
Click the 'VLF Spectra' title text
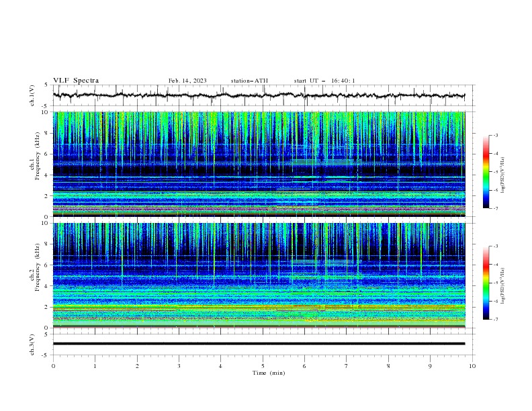(76, 81)
